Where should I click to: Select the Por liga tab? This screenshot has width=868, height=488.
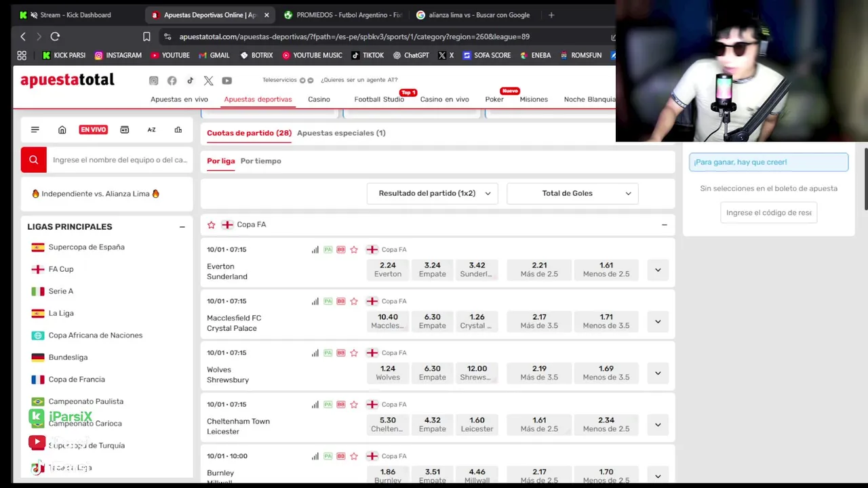coord(221,161)
